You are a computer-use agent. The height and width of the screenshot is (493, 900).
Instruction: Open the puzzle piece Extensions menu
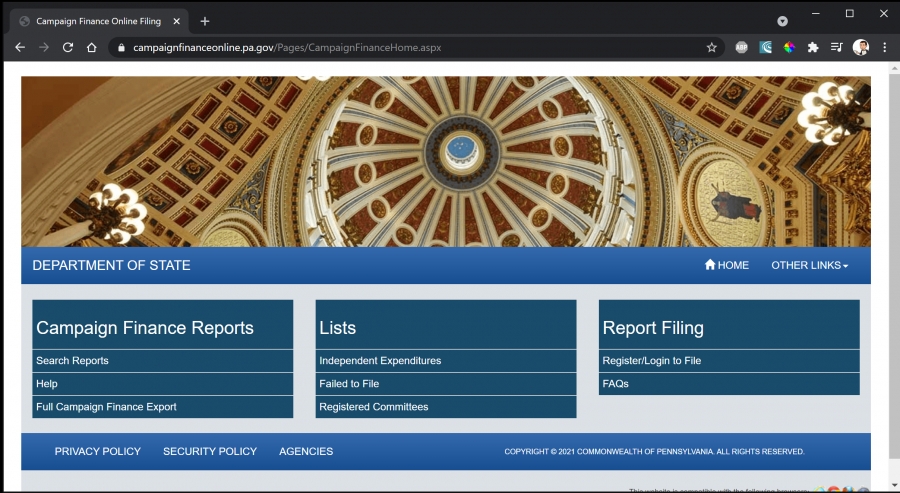[813, 48]
